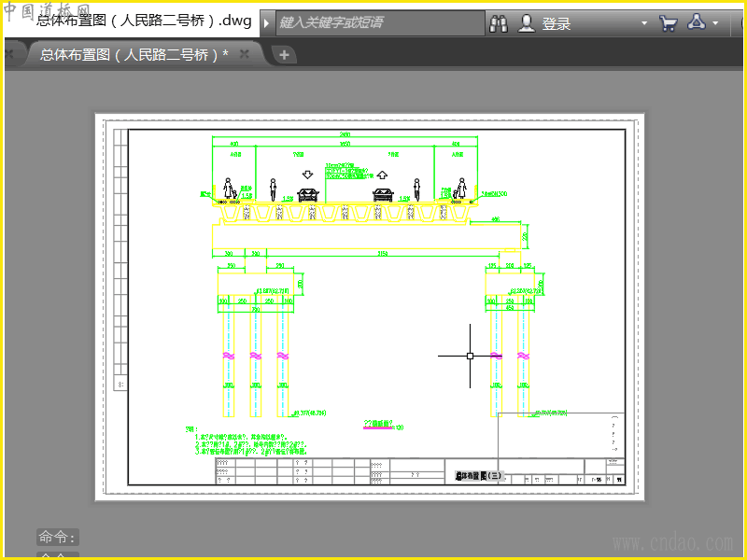The image size is (747, 560).
Task: Click the upward lane direction arrow
Action: (382, 175)
